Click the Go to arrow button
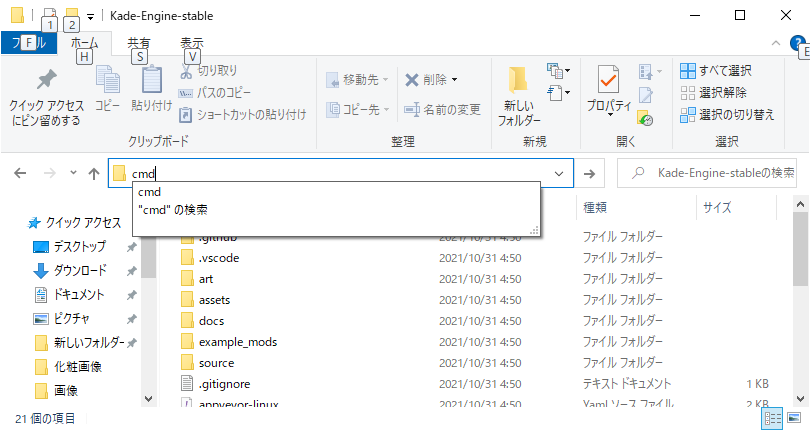The image size is (810, 431). 589,174
